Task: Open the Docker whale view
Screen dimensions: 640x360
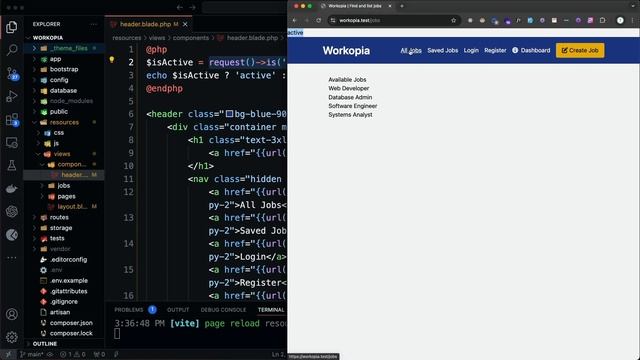Action: coord(12,189)
